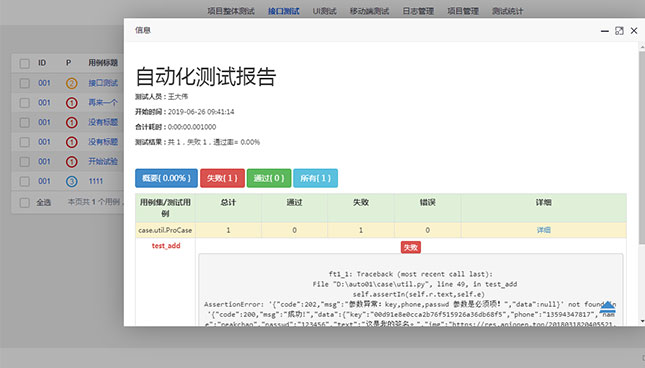The width and height of the screenshot is (645, 368).
Task: Click the red priority icon on 再来一个 row
Action: click(x=72, y=103)
